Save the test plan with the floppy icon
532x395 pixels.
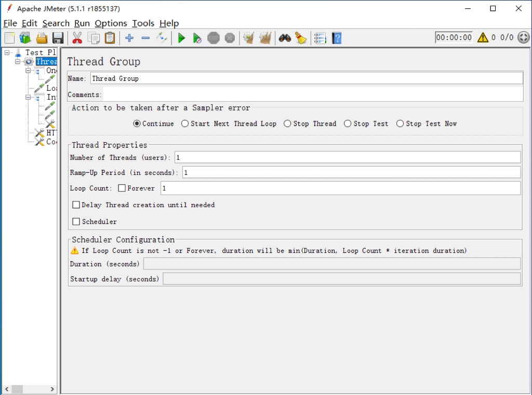[58, 38]
